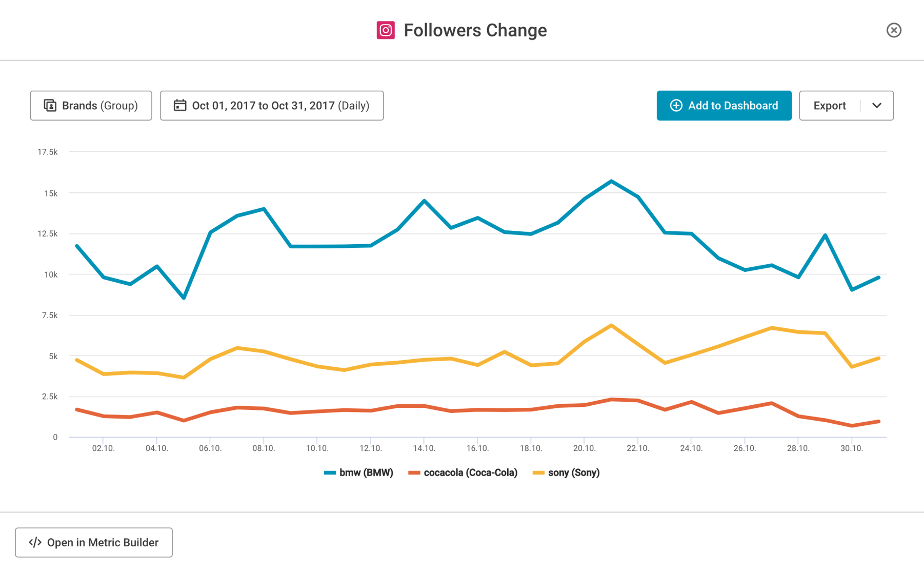Click the plus icon in Add to Dashboard
924x572 pixels.
pyautogui.click(x=676, y=105)
